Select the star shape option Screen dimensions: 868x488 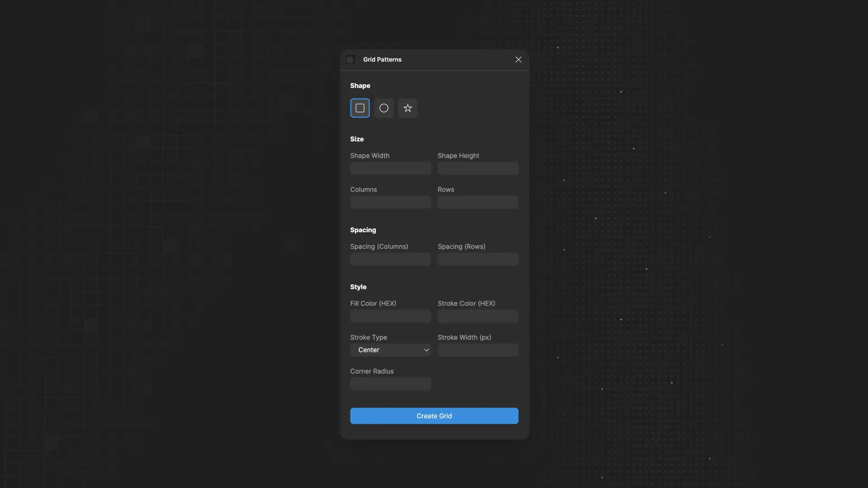click(x=408, y=108)
